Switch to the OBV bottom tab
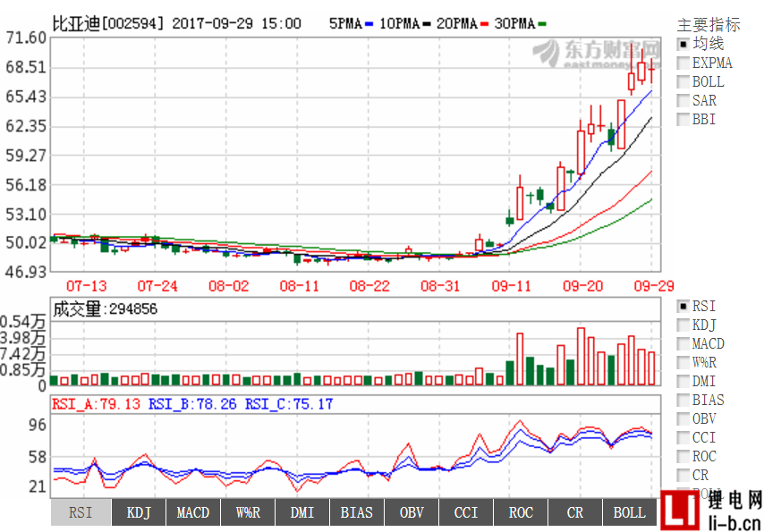The width and height of the screenshot is (764, 532). (x=412, y=512)
